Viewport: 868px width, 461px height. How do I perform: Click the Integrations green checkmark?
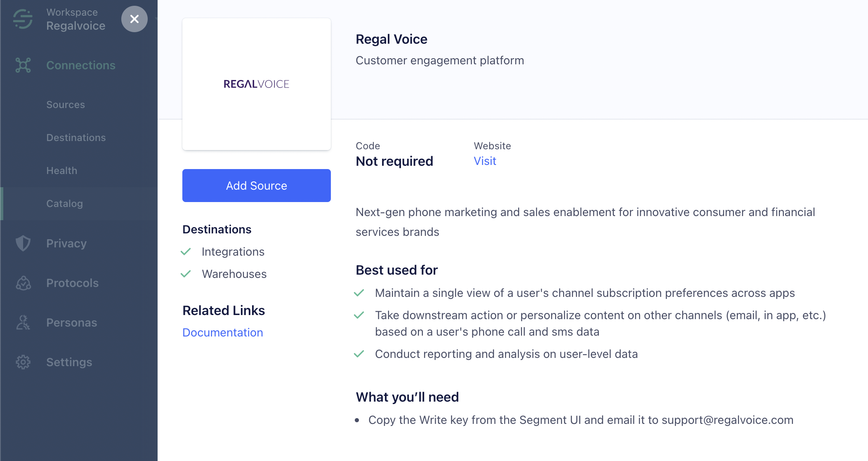tap(186, 252)
